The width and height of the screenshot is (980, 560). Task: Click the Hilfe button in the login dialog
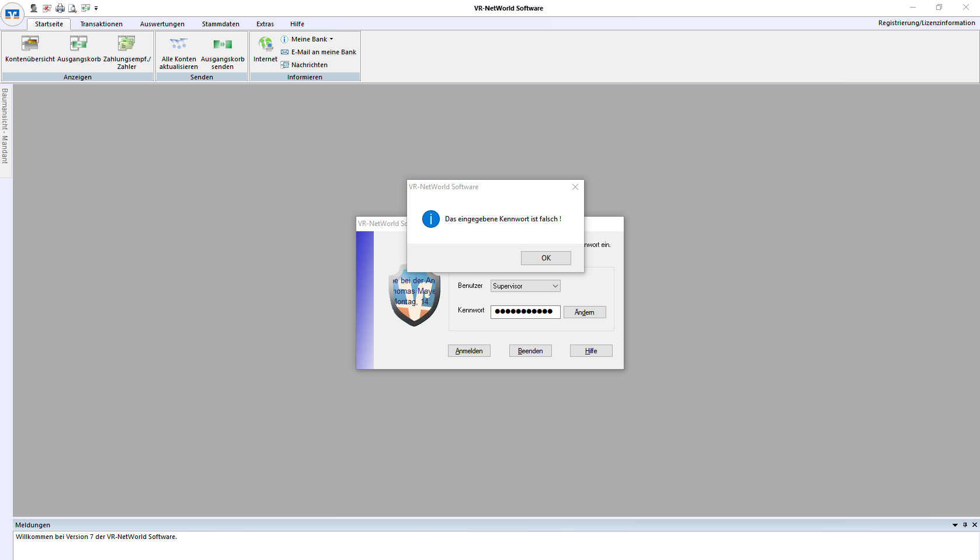591,351
